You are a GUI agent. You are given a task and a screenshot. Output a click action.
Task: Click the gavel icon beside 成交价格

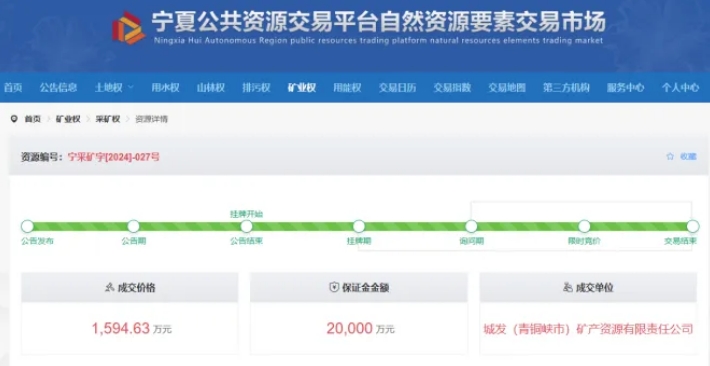(109, 287)
